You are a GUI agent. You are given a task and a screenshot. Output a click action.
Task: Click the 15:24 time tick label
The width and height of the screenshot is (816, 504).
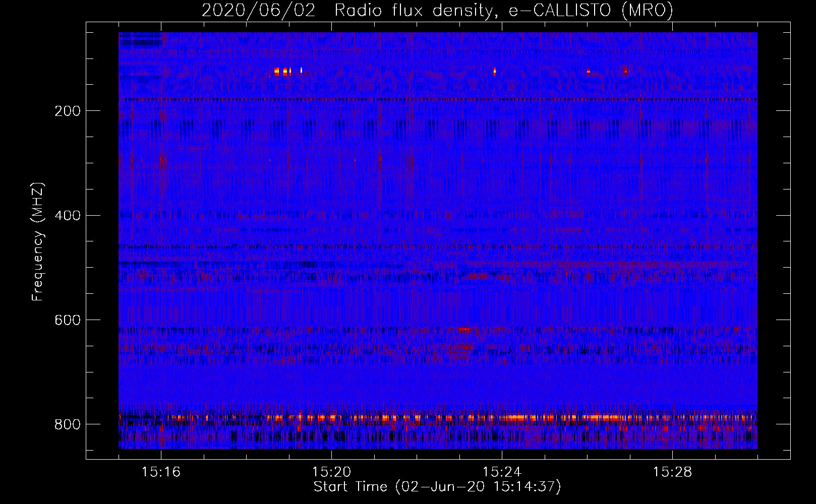(x=502, y=472)
